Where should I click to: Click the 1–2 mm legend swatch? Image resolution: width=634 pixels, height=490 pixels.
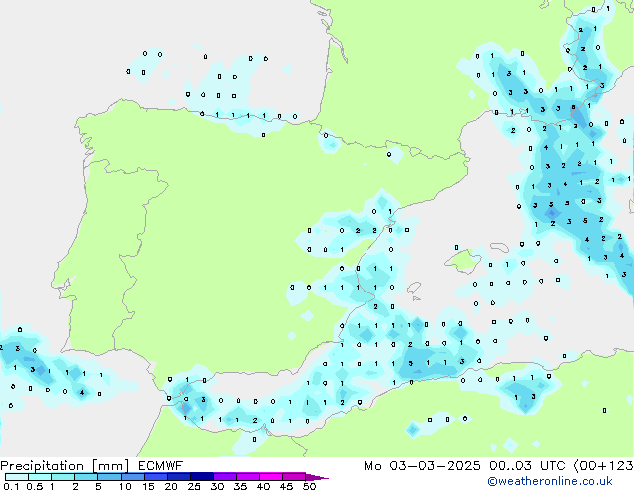point(63,477)
